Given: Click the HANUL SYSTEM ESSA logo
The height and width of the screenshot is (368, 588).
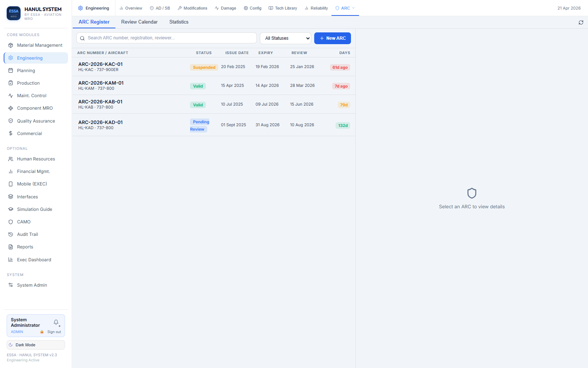Looking at the screenshot, I should [14, 13].
